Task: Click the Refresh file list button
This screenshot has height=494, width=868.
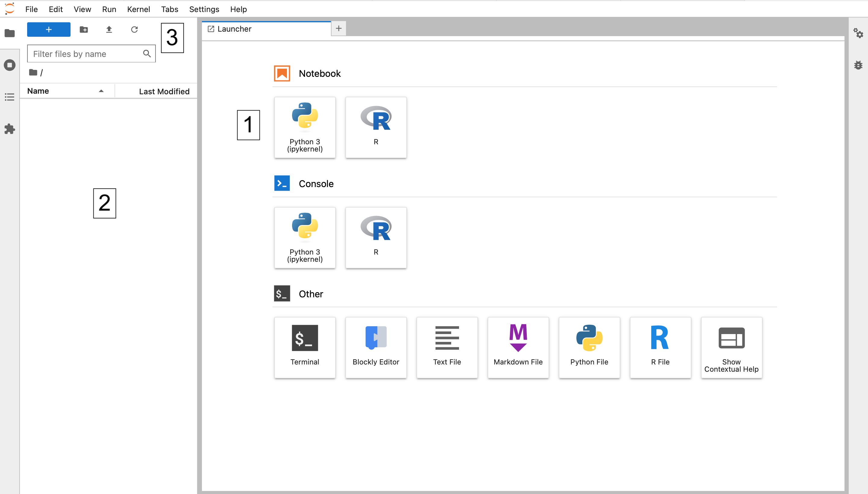Action: coord(134,29)
